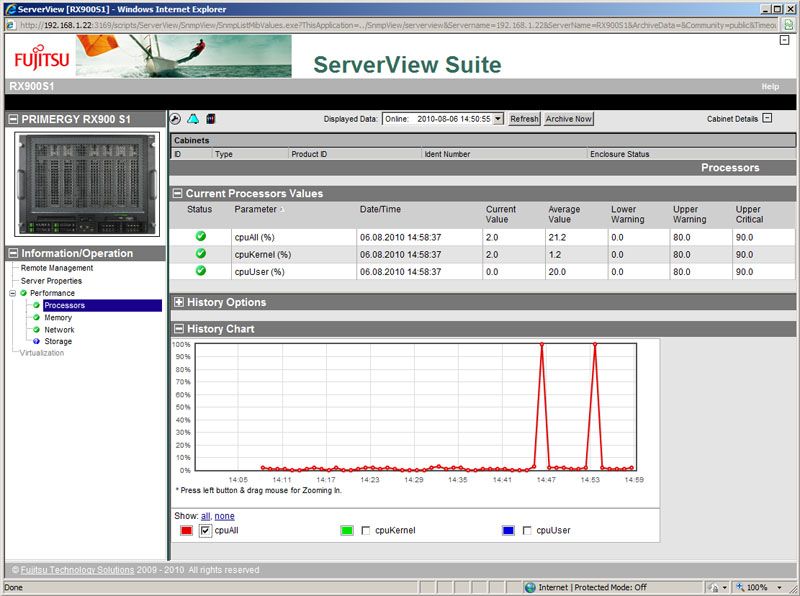Open Server Properties
800x596 pixels.
point(51,281)
